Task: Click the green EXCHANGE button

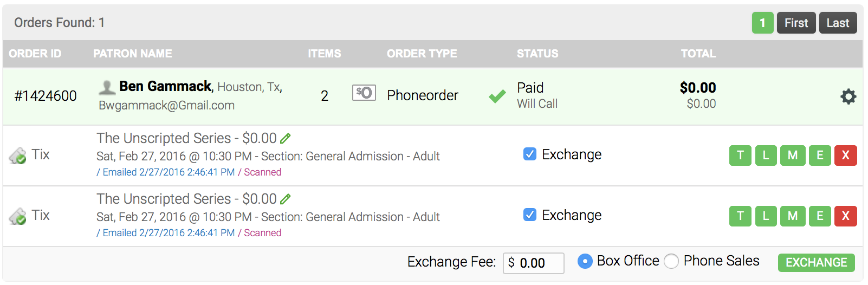Action: tap(816, 262)
